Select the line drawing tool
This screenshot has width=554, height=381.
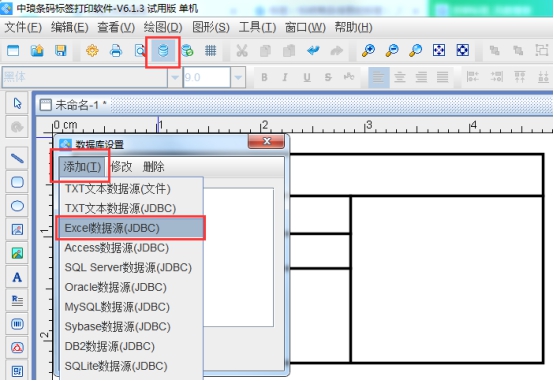tap(17, 158)
